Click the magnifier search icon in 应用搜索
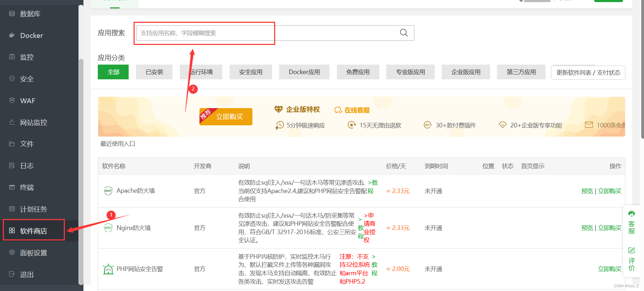The image size is (644, 291). point(404,33)
